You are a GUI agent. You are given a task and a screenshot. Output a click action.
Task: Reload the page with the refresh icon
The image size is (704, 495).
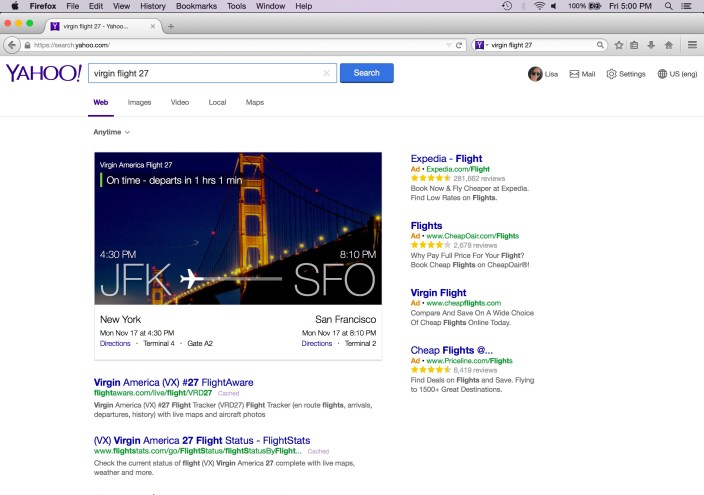click(459, 45)
